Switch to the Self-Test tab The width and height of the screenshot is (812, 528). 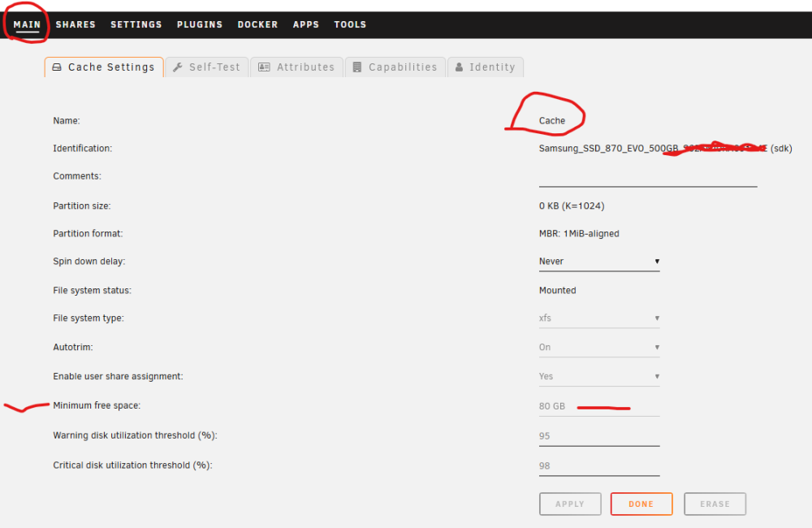(x=207, y=67)
